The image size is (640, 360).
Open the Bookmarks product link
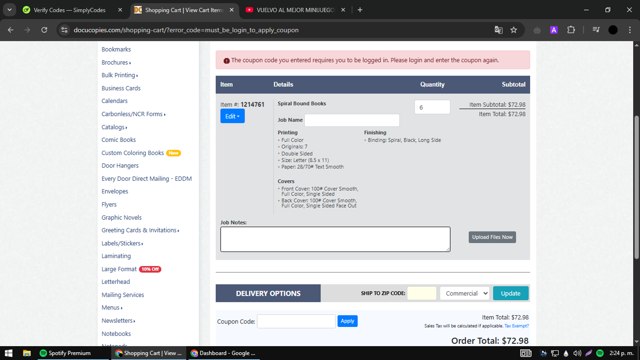(116, 49)
